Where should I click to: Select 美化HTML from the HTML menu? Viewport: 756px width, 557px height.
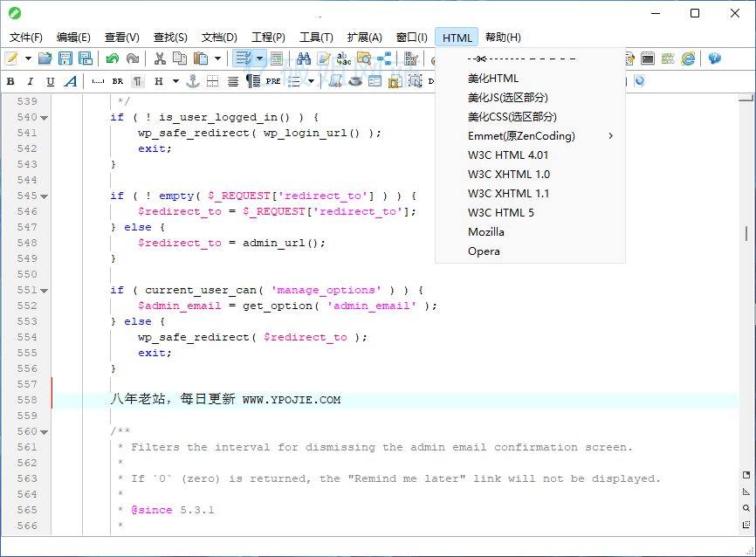click(x=492, y=79)
